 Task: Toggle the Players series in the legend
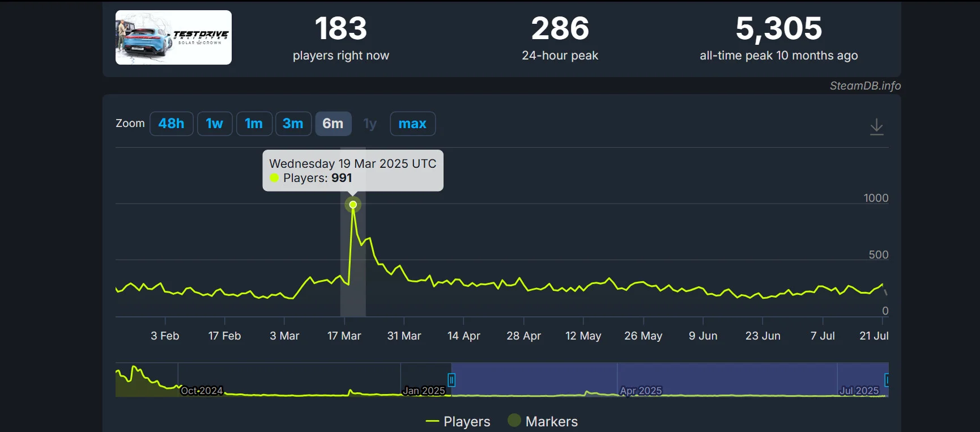pos(458,421)
